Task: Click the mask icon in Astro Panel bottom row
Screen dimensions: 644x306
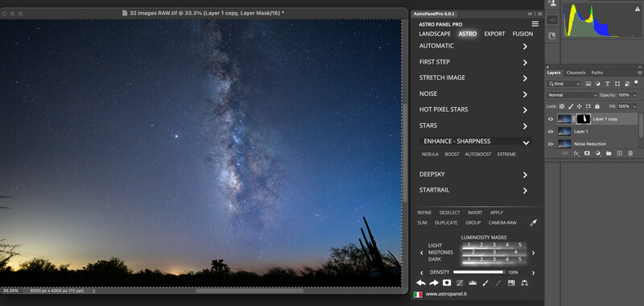Action: click(x=447, y=283)
